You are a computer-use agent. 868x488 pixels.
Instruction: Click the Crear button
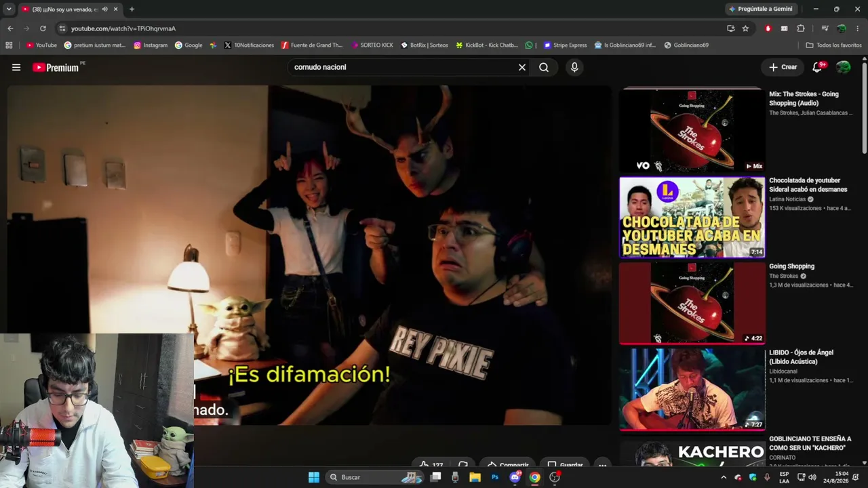[783, 67]
